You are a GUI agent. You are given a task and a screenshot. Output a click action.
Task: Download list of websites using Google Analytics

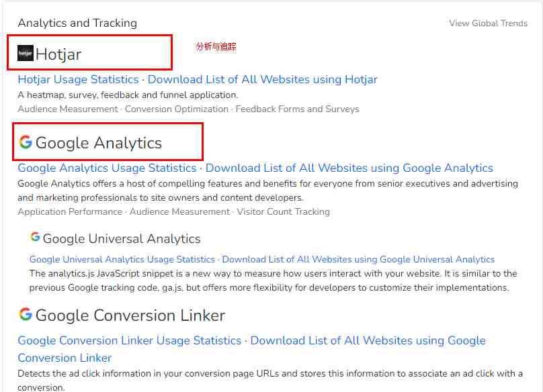[349, 168]
